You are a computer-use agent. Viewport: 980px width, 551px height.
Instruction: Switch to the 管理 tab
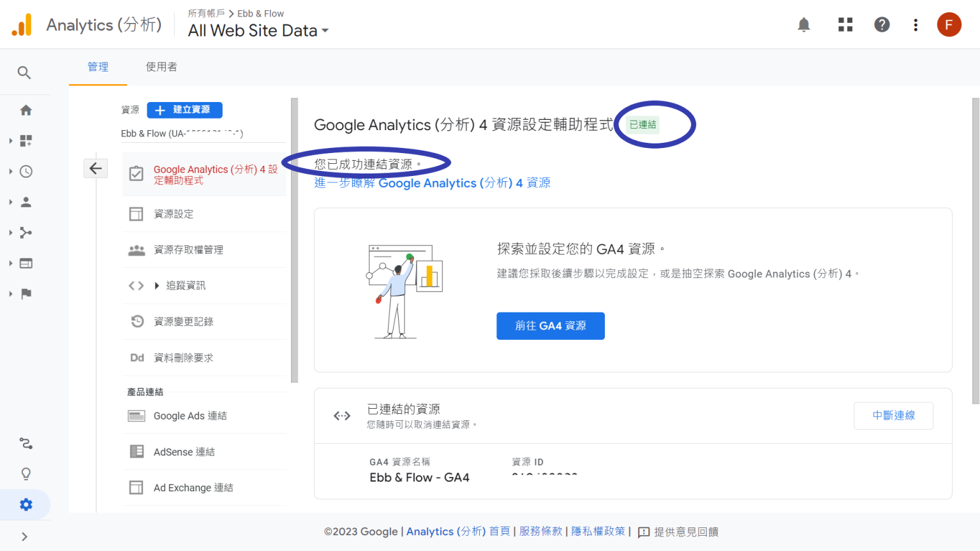pos(98,67)
